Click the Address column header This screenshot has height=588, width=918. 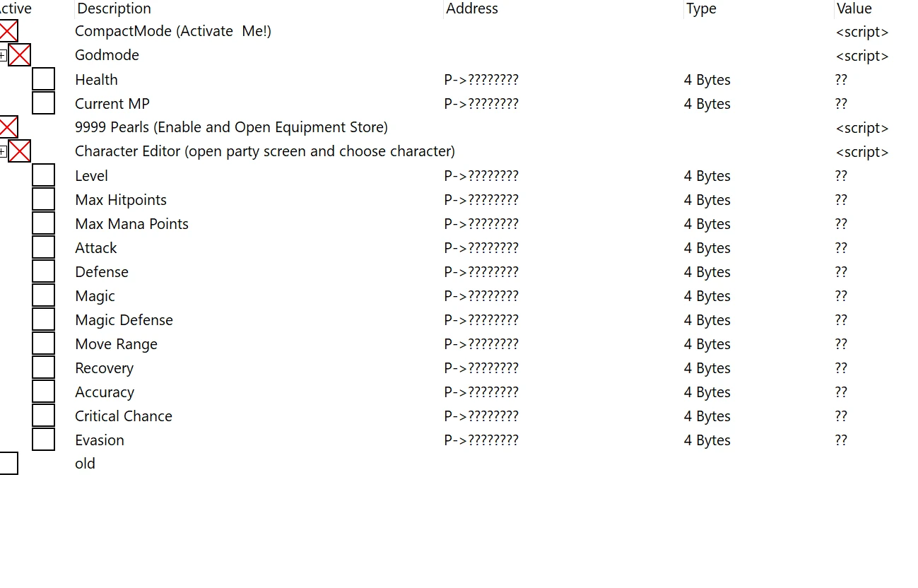click(472, 8)
